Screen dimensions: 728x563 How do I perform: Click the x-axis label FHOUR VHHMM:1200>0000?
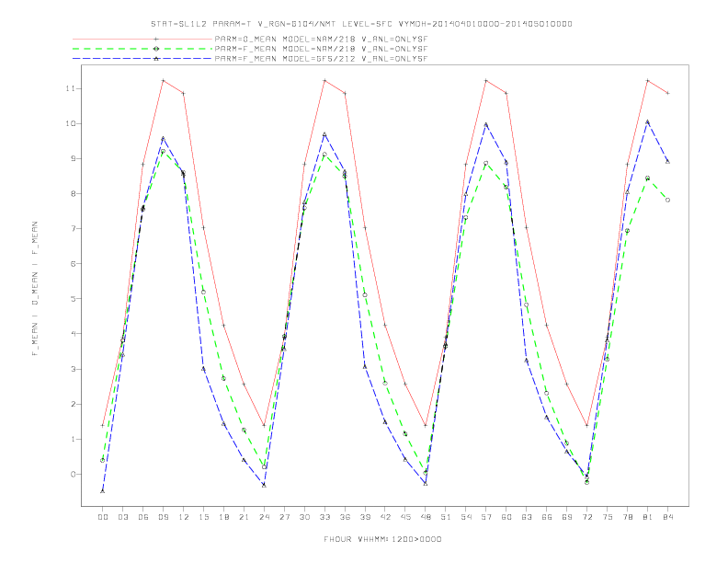point(382,539)
